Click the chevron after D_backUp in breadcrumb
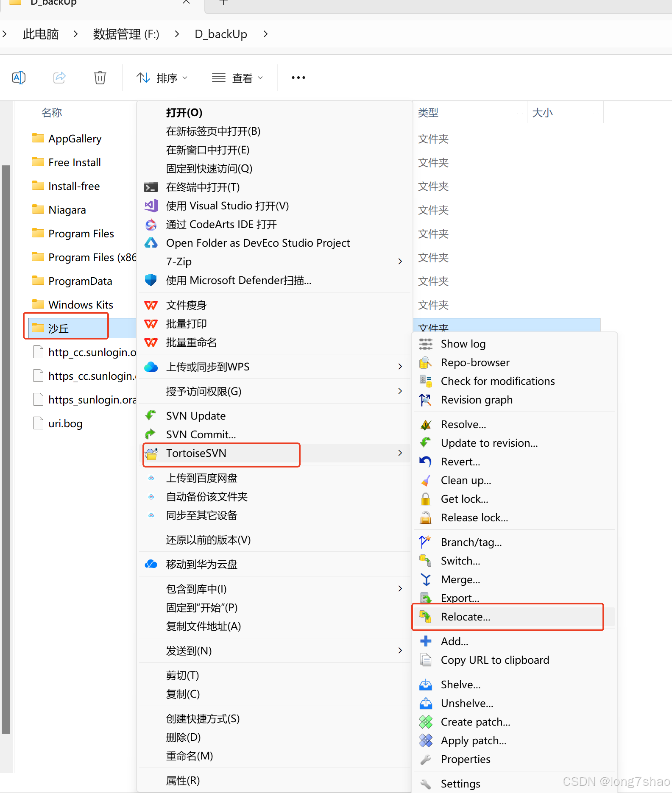Screen dimensions: 672x793 click(x=265, y=34)
